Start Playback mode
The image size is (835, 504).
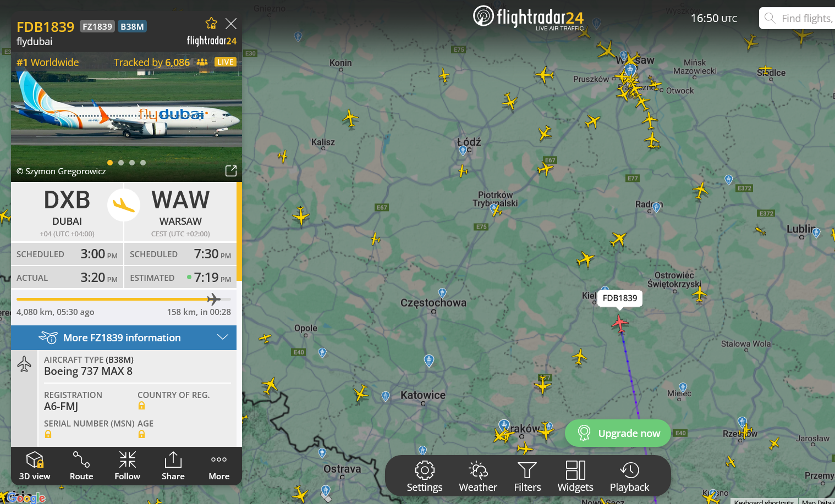[629, 476]
